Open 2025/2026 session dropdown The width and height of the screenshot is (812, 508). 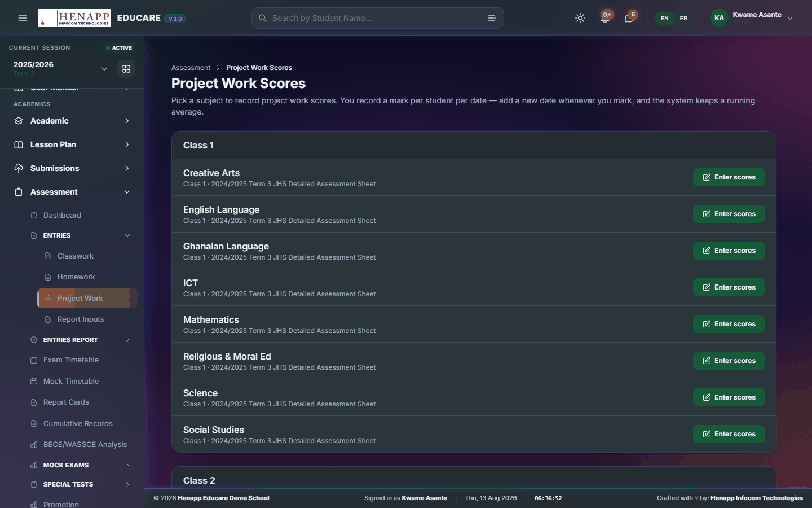(x=60, y=68)
